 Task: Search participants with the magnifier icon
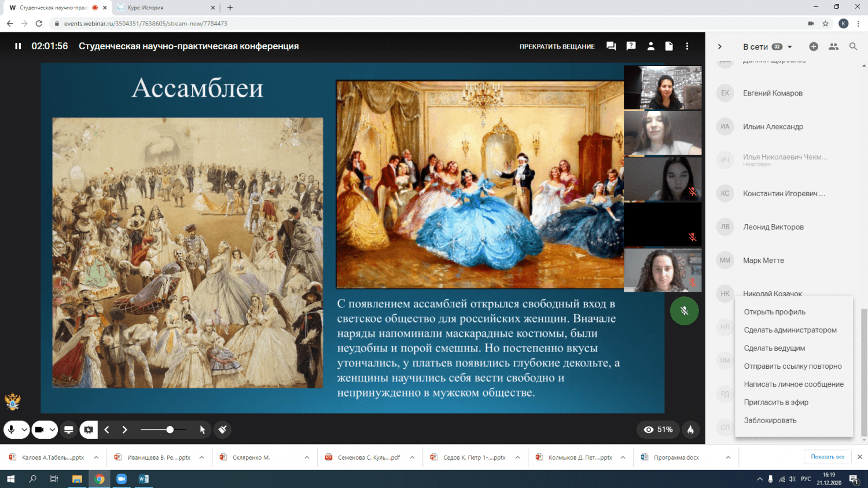pyautogui.click(x=853, y=47)
